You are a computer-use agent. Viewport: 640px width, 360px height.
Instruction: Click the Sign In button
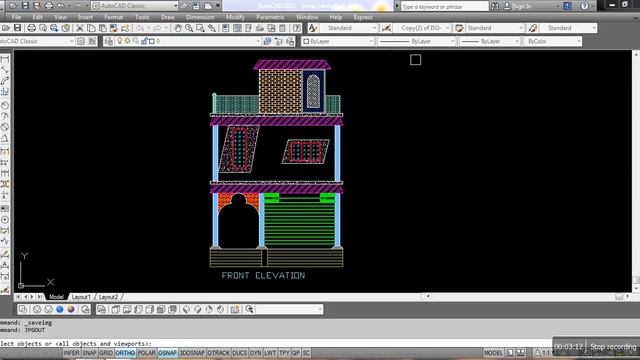[x=518, y=6]
